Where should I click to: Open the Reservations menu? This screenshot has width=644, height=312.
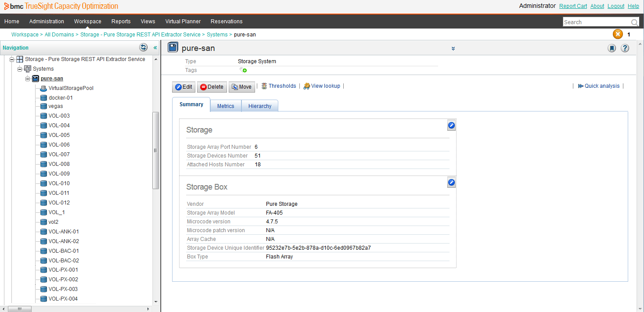click(227, 22)
